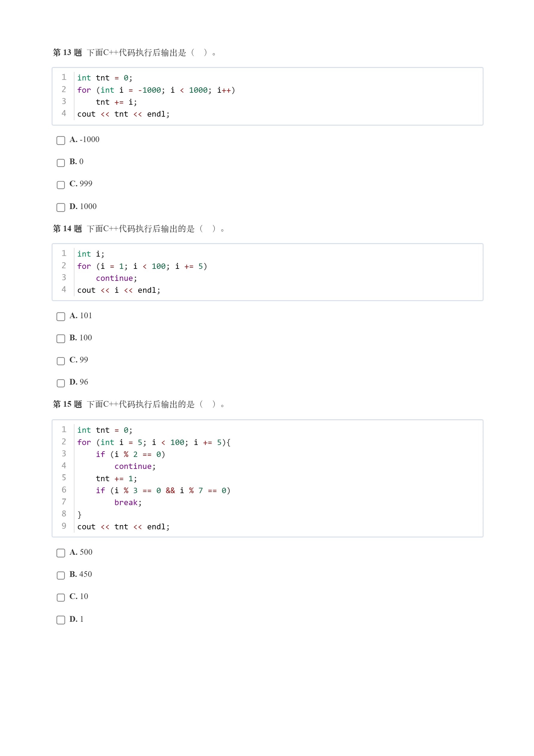The width and height of the screenshot is (534, 756).
Task: Tick the B. 100 checkbox
Action: tap(61, 339)
